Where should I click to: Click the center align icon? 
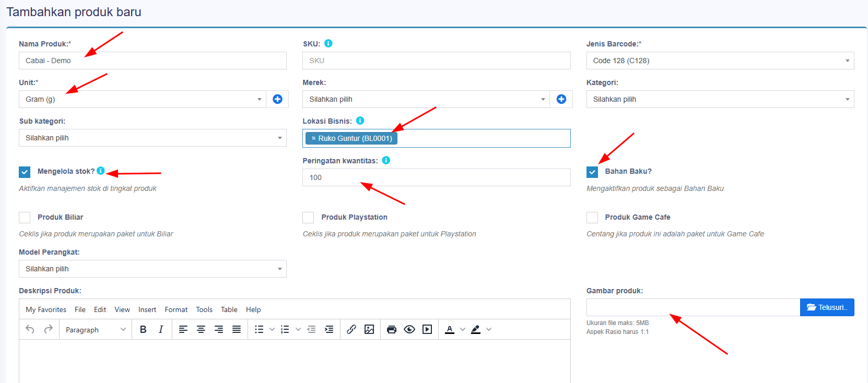tap(201, 329)
